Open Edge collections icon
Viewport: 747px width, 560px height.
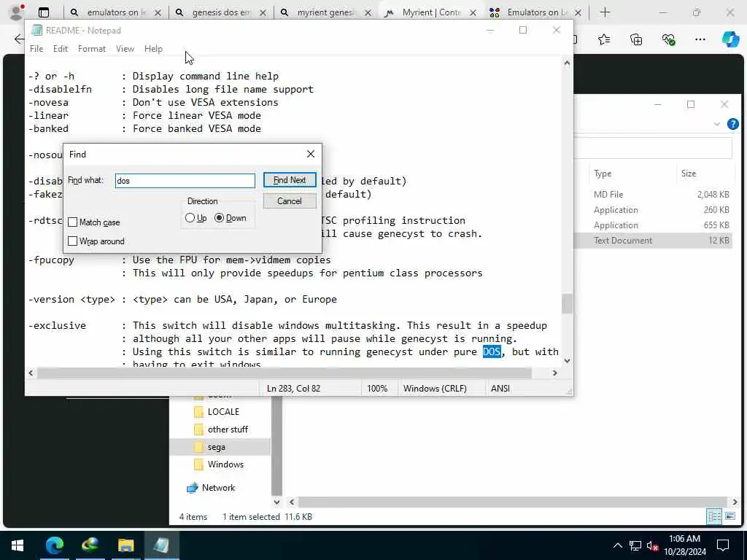click(x=636, y=39)
